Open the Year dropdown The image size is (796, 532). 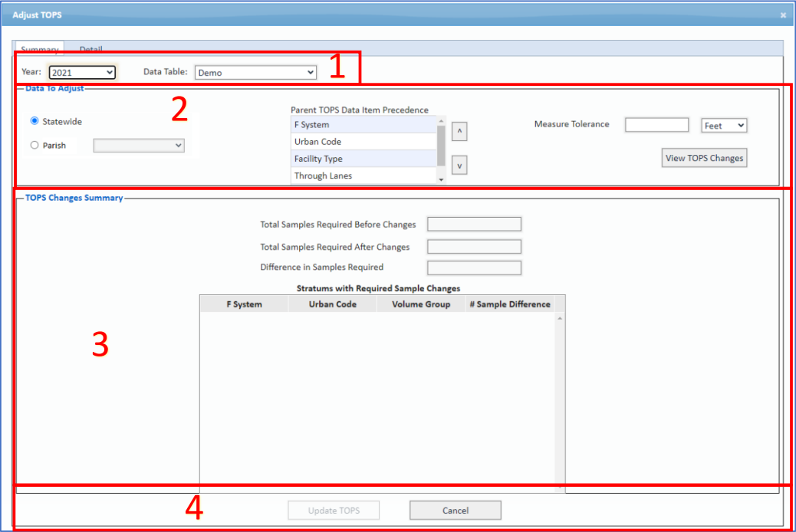pyautogui.click(x=82, y=72)
